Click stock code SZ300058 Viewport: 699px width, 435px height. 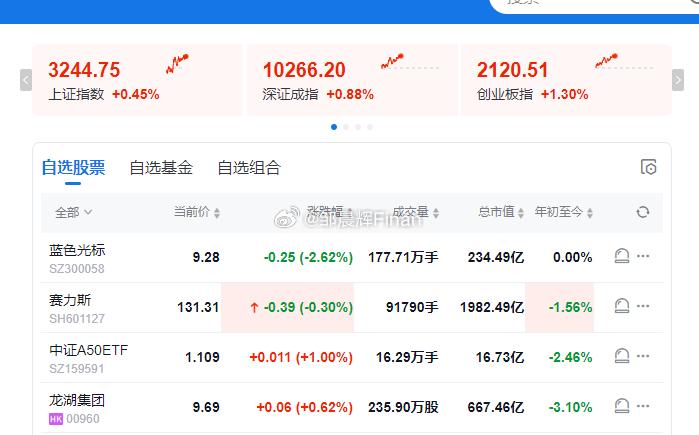[x=77, y=269]
